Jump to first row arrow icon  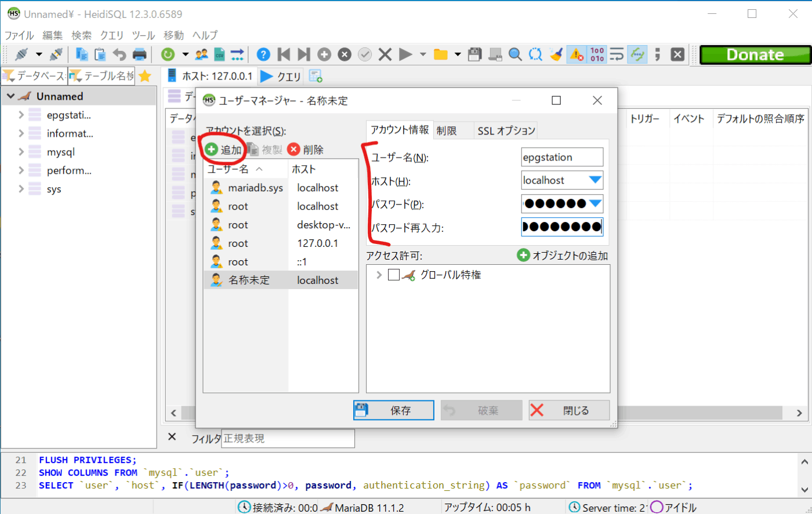[284, 54]
